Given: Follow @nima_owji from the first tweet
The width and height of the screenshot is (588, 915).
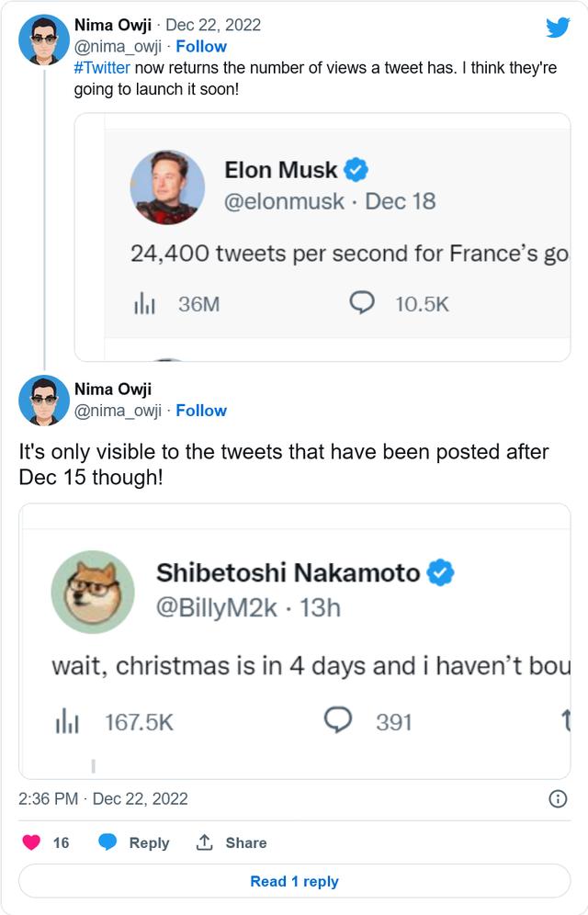Looking at the screenshot, I should click(x=201, y=46).
